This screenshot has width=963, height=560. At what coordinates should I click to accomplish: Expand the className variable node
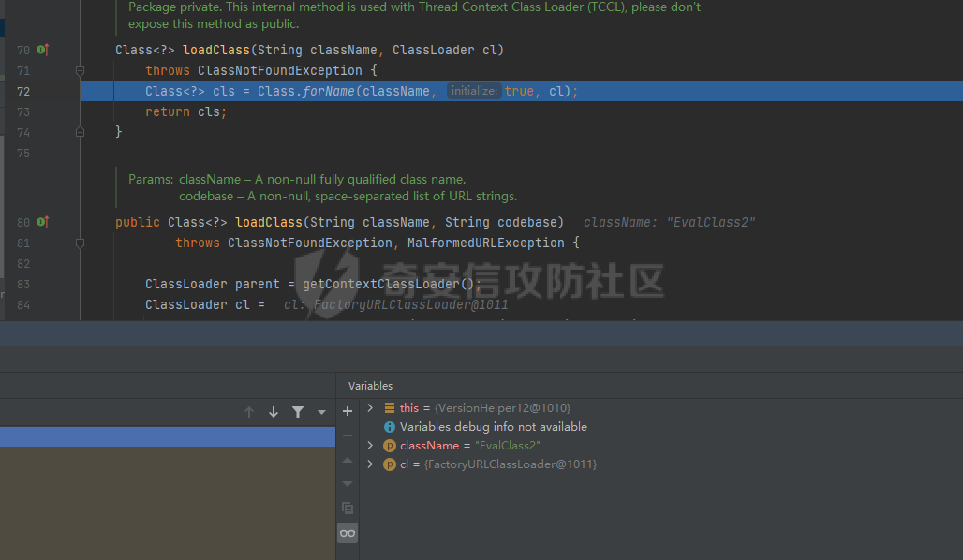[x=370, y=446]
